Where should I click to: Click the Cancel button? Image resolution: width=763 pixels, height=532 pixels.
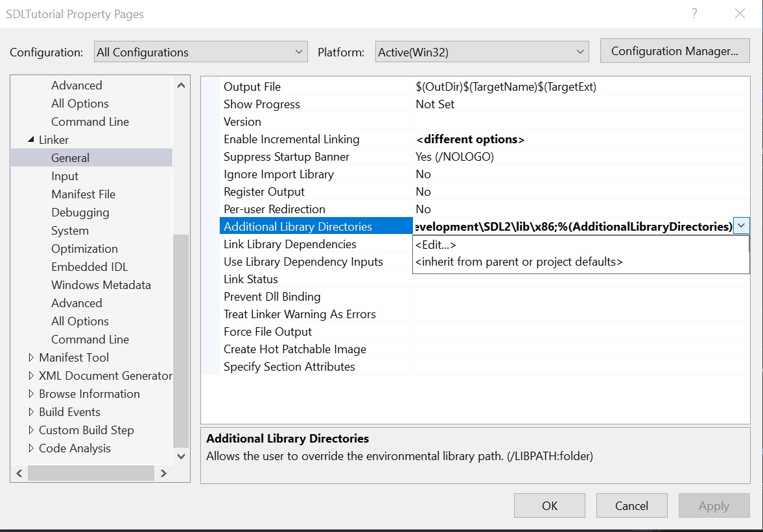[x=631, y=505]
